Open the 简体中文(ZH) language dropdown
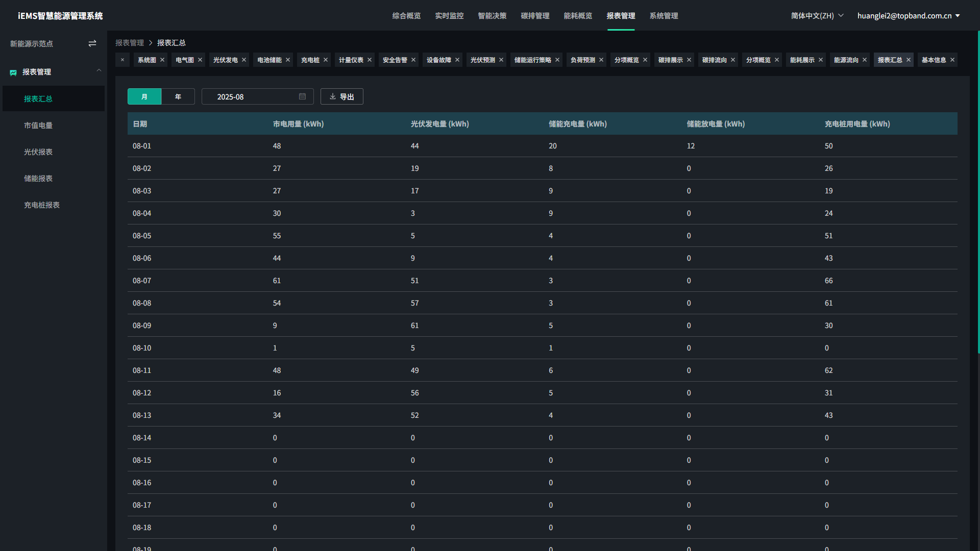Screen dimensions: 980x551 pos(817,16)
